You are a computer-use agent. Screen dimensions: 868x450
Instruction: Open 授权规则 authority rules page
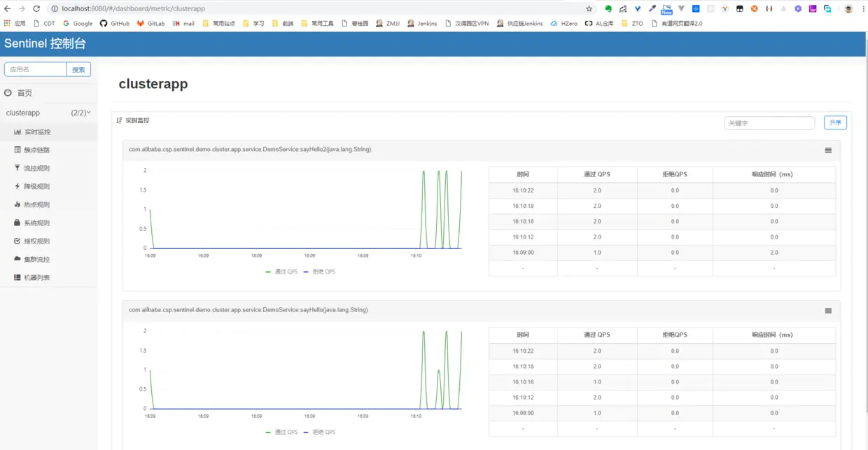click(x=48, y=241)
